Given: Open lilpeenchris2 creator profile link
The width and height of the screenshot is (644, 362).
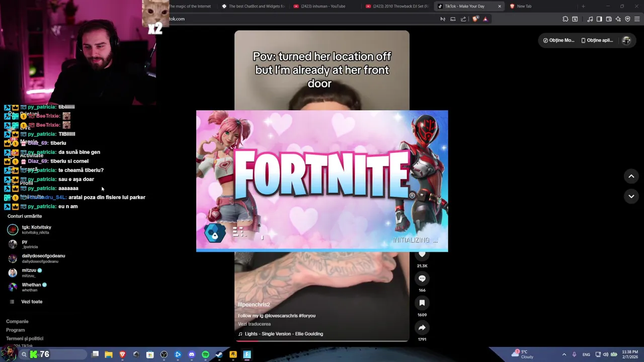Looking at the screenshot, I should pyautogui.click(x=254, y=305).
